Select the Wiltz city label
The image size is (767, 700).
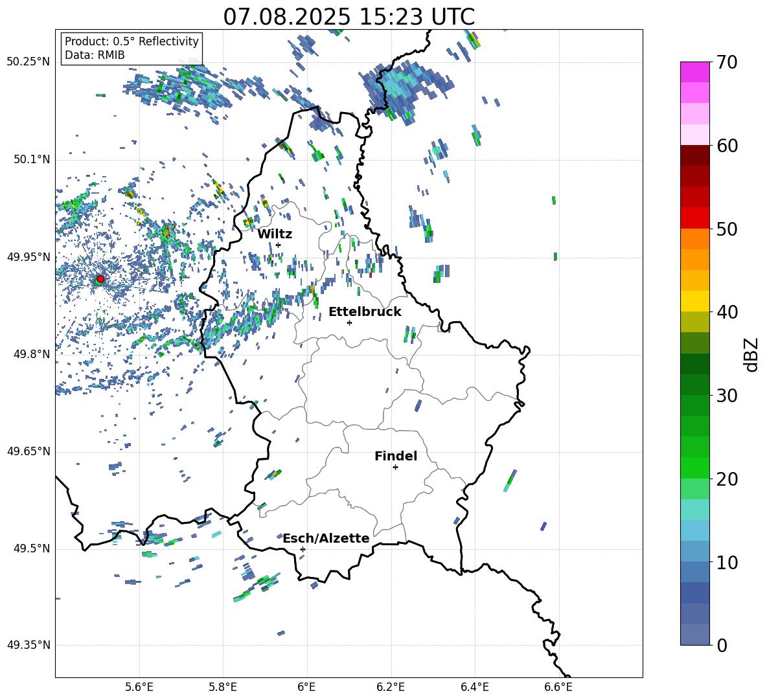(275, 234)
